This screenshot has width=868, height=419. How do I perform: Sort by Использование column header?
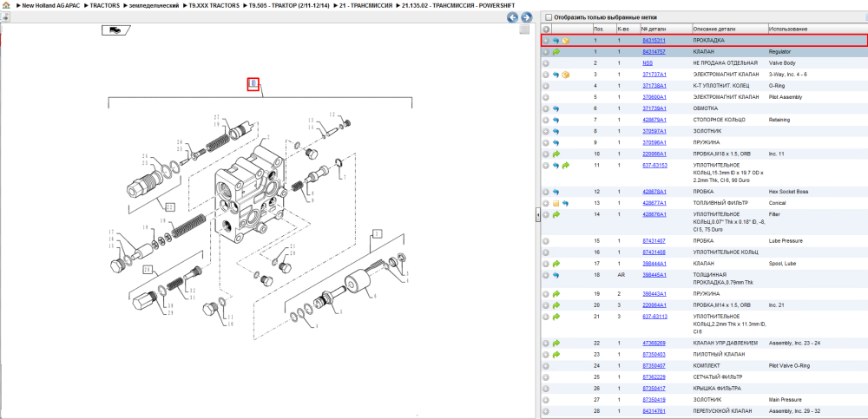point(788,29)
